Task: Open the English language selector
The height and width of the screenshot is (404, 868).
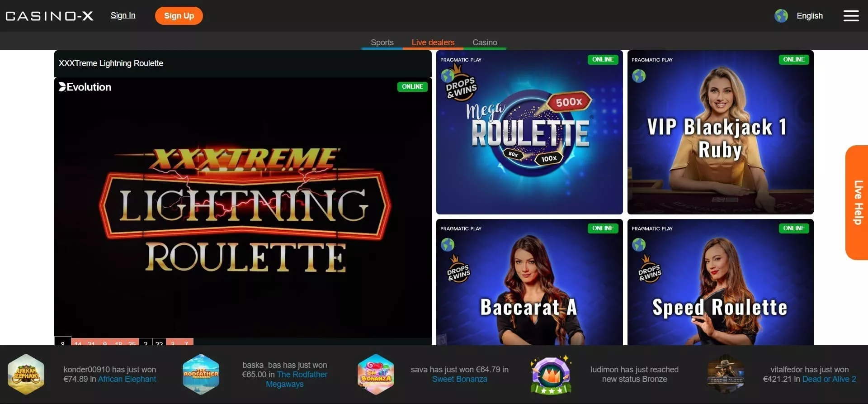Action: click(x=809, y=16)
